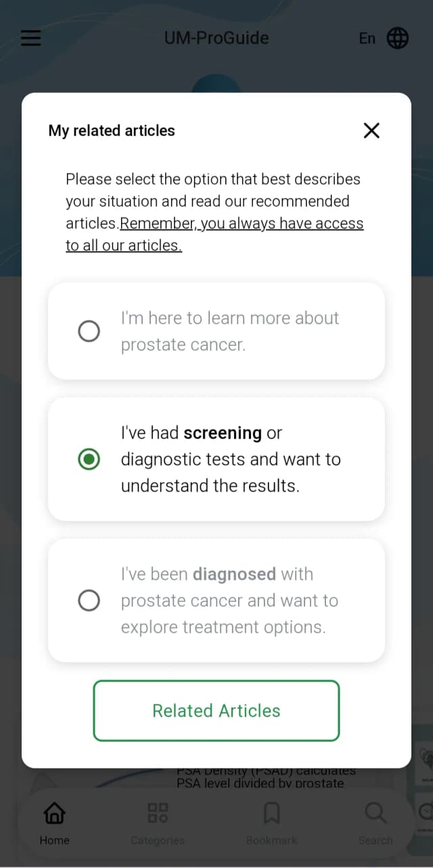This screenshot has height=868, width=433.
Task: Select the screening or diagnostic tests radio
Action: pyautogui.click(x=89, y=460)
